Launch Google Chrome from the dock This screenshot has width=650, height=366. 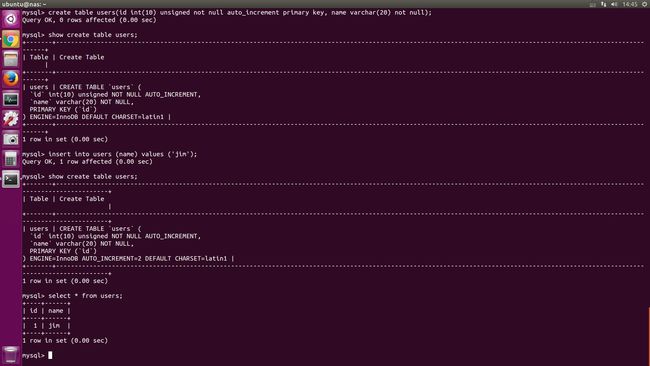pyautogui.click(x=11, y=39)
